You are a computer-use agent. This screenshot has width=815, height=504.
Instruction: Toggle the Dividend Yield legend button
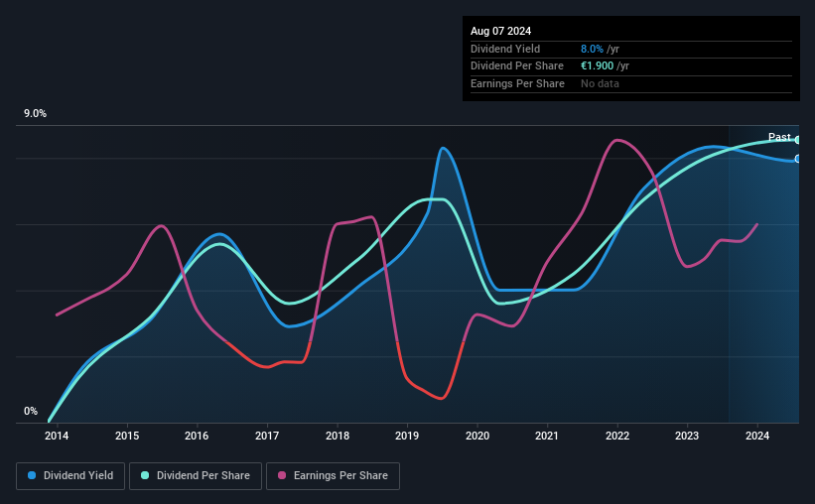[70, 476]
